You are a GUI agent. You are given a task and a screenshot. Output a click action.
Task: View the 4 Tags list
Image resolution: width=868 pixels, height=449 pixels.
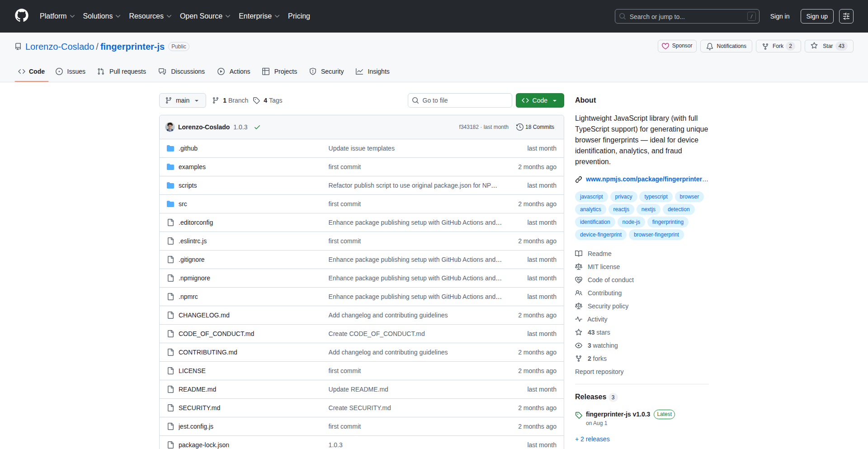click(x=268, y=100)
